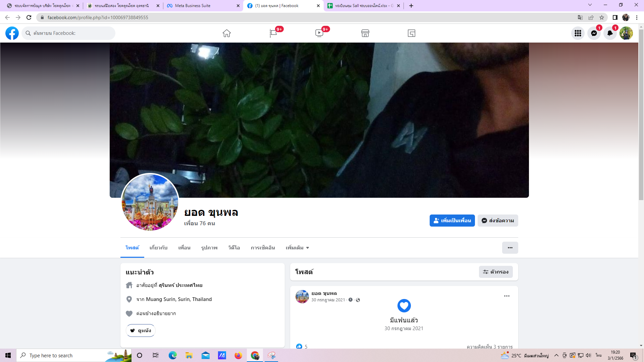Open Messenger chat icon
Viewport: 644px width, 362px height.
click(x=594, y=33)
